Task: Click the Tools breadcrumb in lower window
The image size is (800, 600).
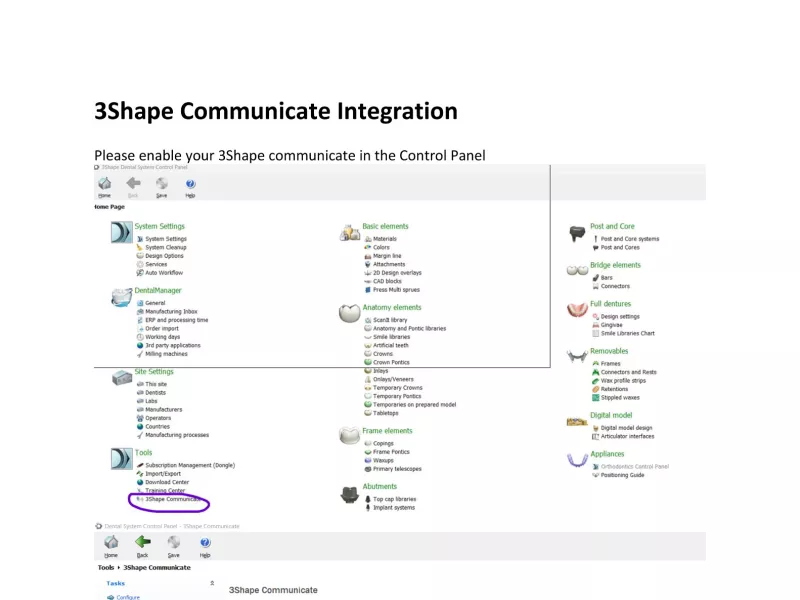Action: tap(106, 567)
